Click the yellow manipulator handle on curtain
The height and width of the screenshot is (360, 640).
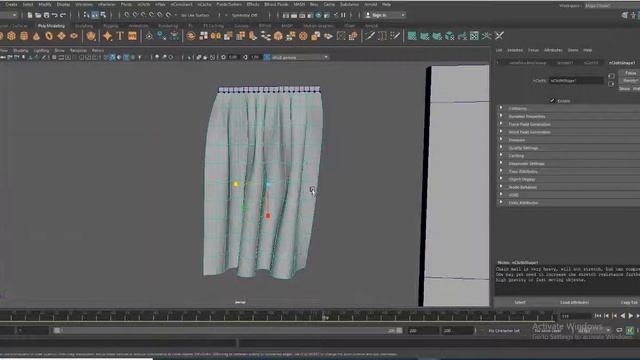point(236,184)
